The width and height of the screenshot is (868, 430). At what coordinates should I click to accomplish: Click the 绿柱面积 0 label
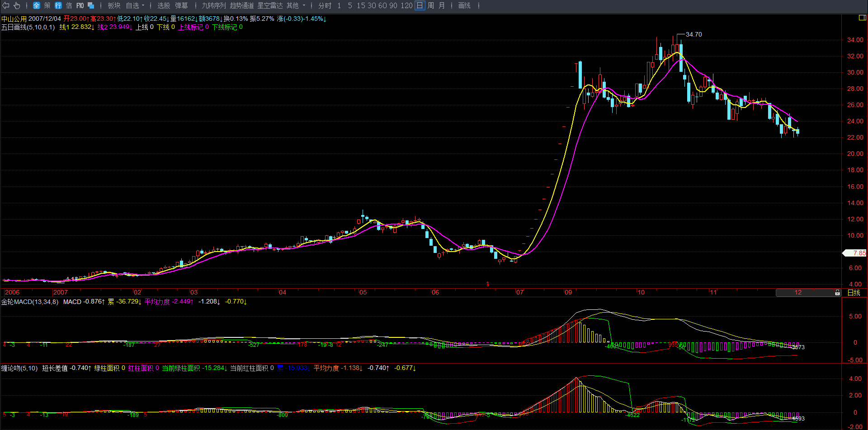click(109, 368)
